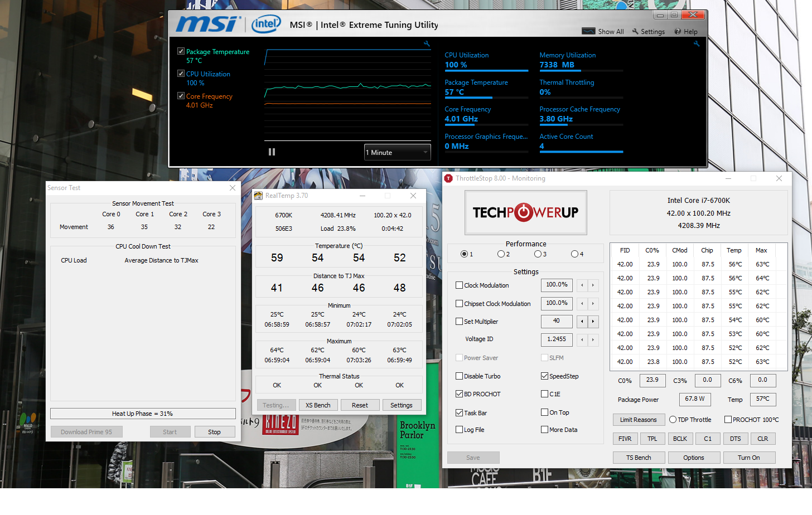Increase Set Multiplier value with right arrow

[593, 322]
